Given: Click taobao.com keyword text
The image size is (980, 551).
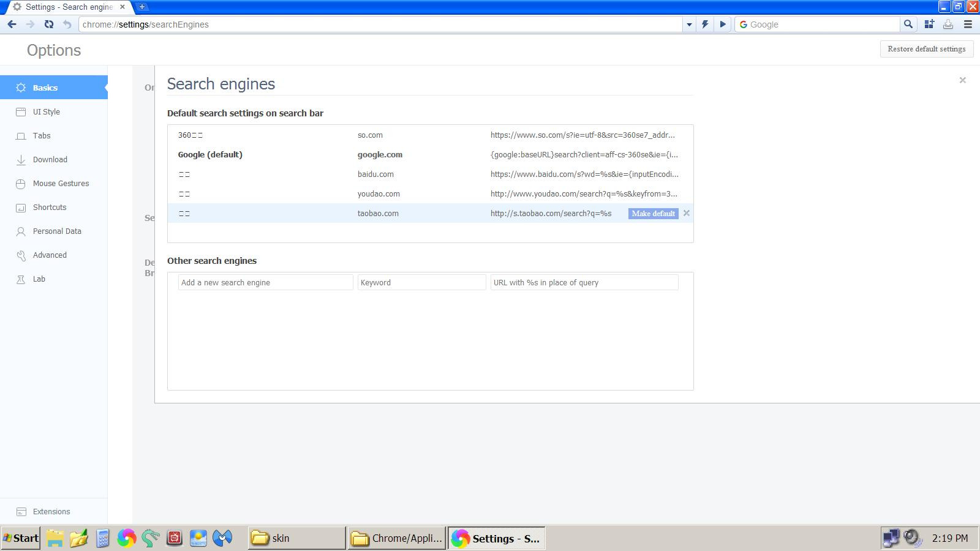Looking at the screenshot, I should 378,214.
